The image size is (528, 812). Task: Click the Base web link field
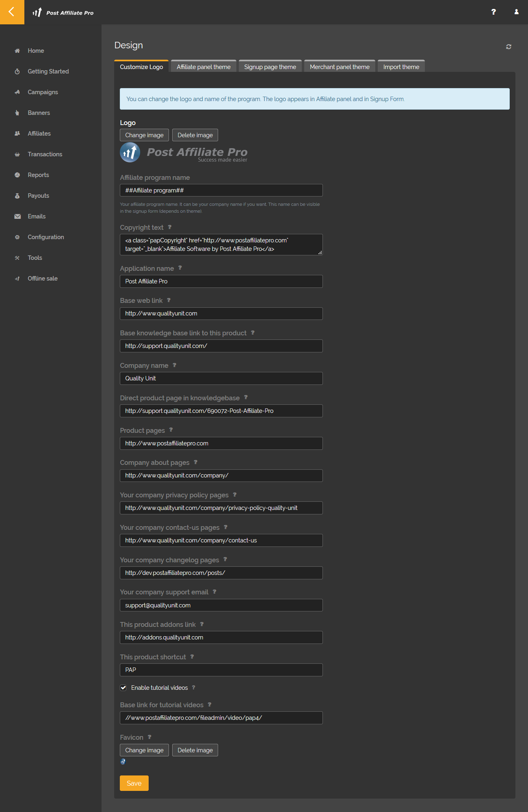point(221,313)
